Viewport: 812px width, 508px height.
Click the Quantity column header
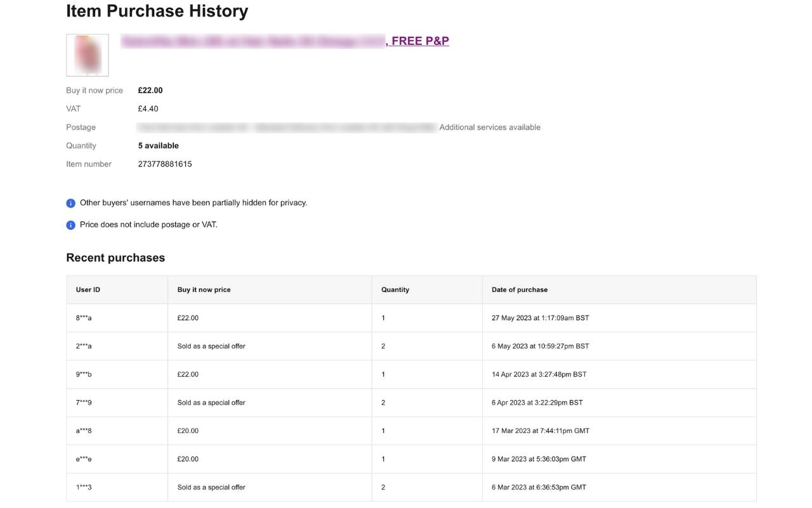tap(395, 289)
